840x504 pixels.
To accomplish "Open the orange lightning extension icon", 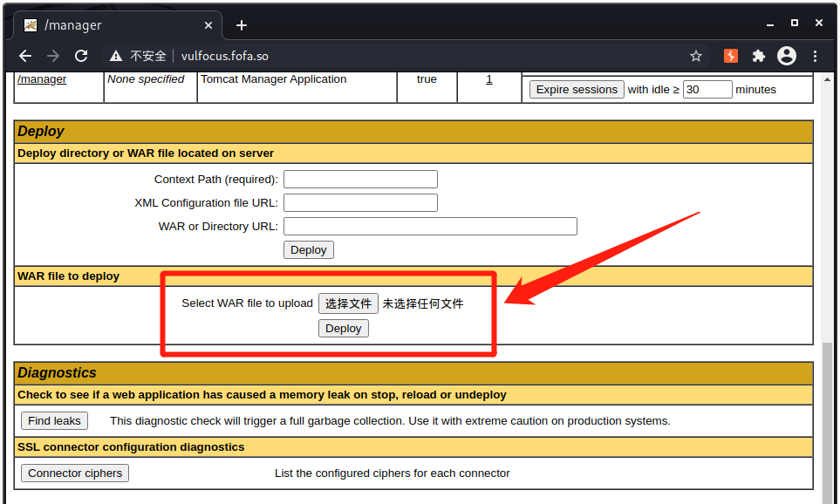I will tap(730, 55).
